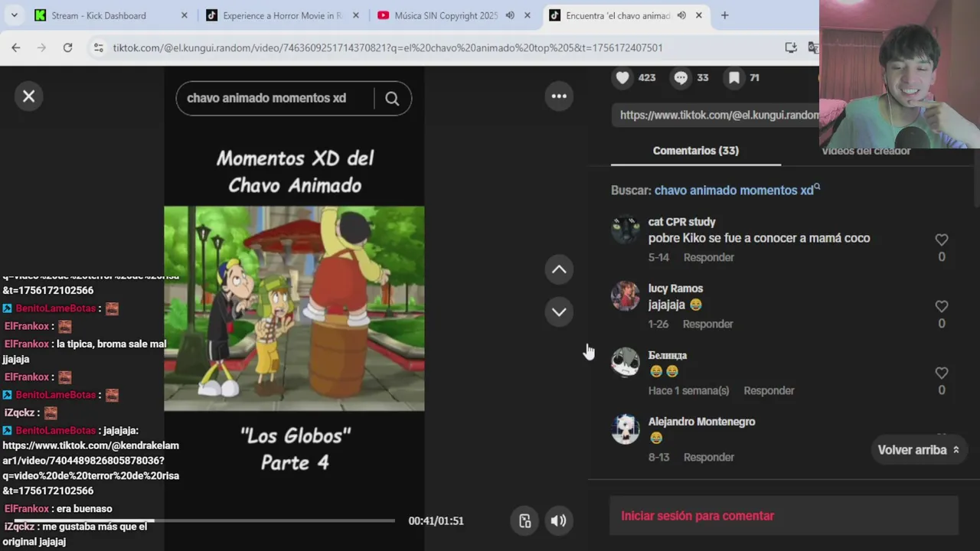
Task: Go to previous video with up arrow
Action: click(559, 269)
